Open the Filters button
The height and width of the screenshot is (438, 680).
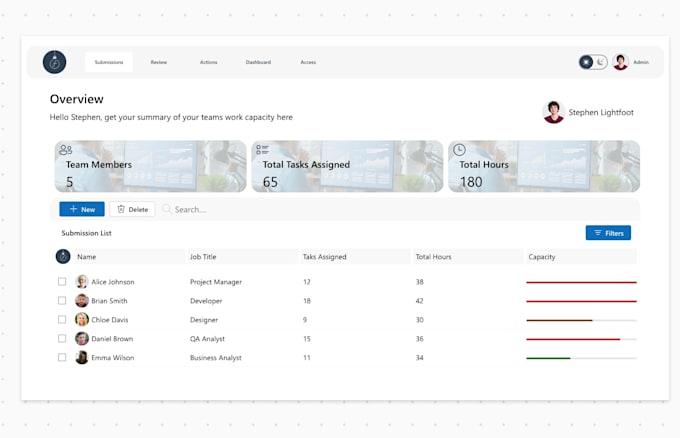608,233
